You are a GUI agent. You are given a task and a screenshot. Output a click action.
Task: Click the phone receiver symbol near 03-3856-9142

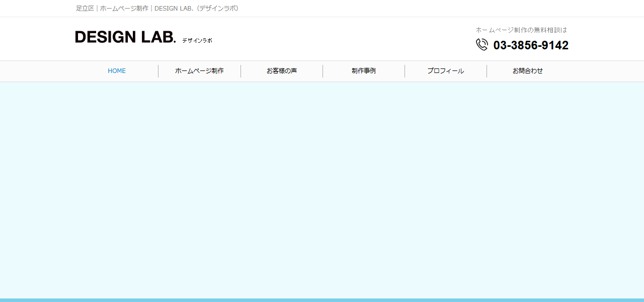click(x=481, y=44)
